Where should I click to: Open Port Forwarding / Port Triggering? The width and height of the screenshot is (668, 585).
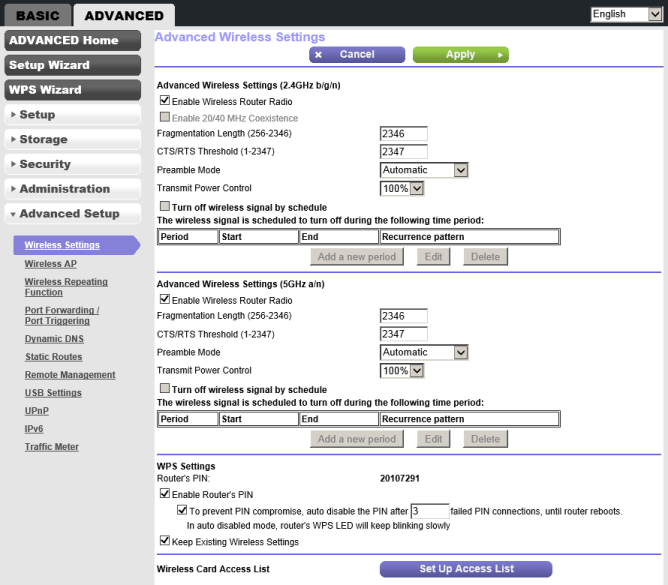click(x=62, y=315)
